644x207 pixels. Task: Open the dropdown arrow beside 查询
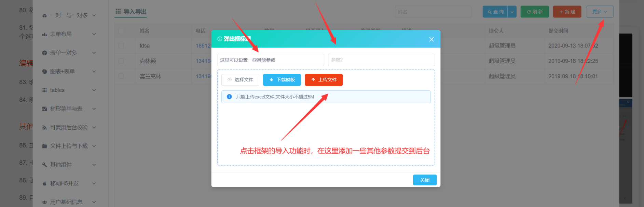[x=512, y=12]
